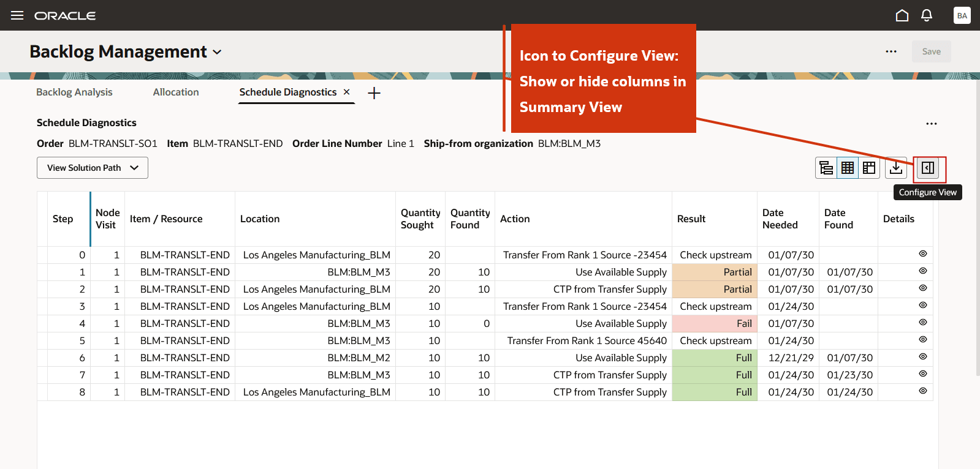Switch to Backlog Analysis tab
This screenshot has height=469, width=980.
click(74, 92)
